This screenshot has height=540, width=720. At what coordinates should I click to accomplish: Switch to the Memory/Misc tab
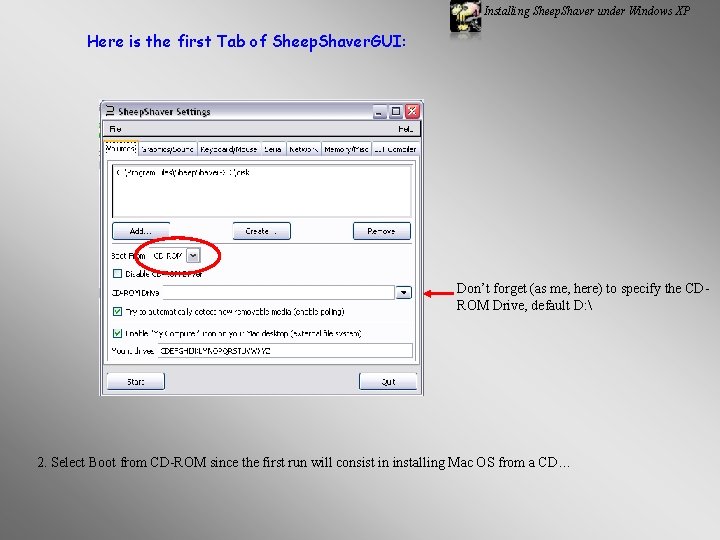click(x=346, y=149)
